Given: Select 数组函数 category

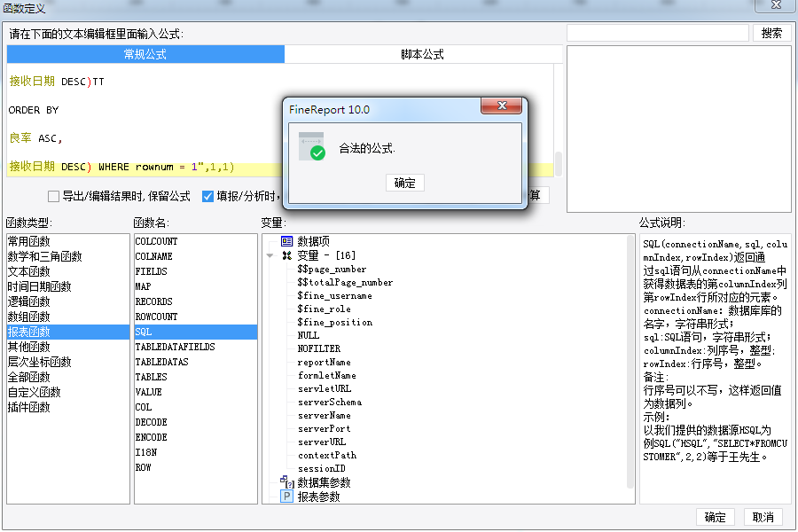Looking at the screenshot, I should pyautogui.click(x=68, y=317).
